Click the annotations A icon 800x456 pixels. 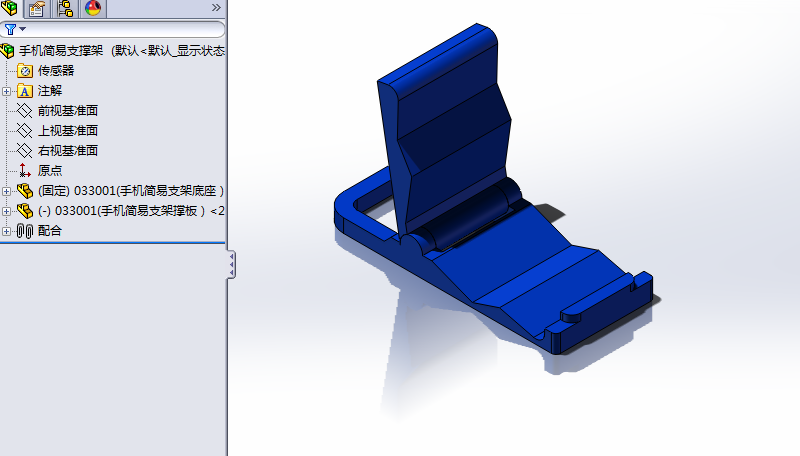[24, 91]
